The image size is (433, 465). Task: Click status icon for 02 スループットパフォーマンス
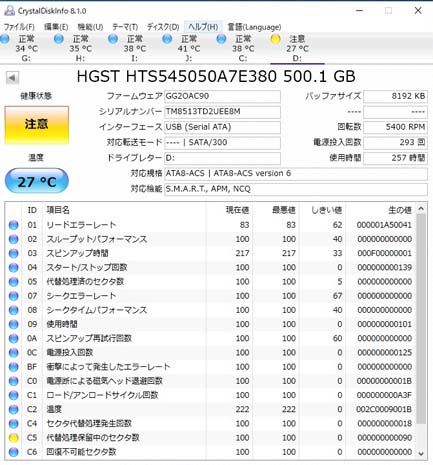[x=14, y=239]
